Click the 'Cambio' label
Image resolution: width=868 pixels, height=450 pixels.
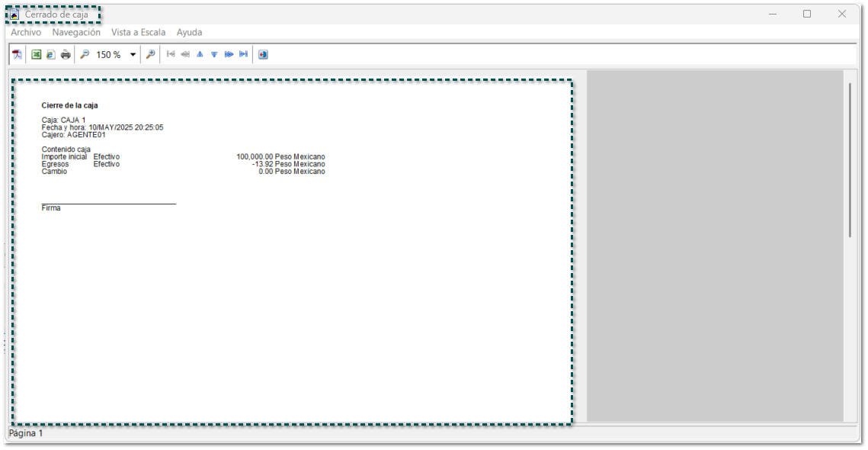click(x=54, y=172)
